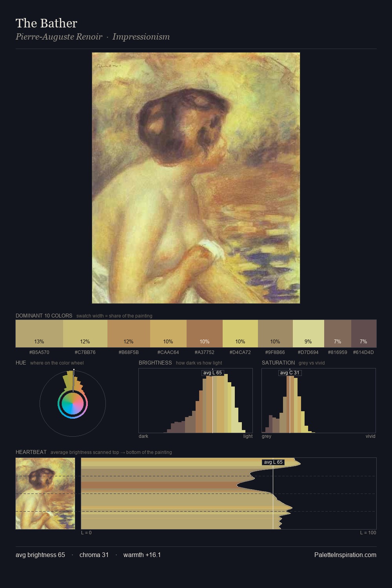Click the darkest #614D4D swatch

(x=364, y=334)
